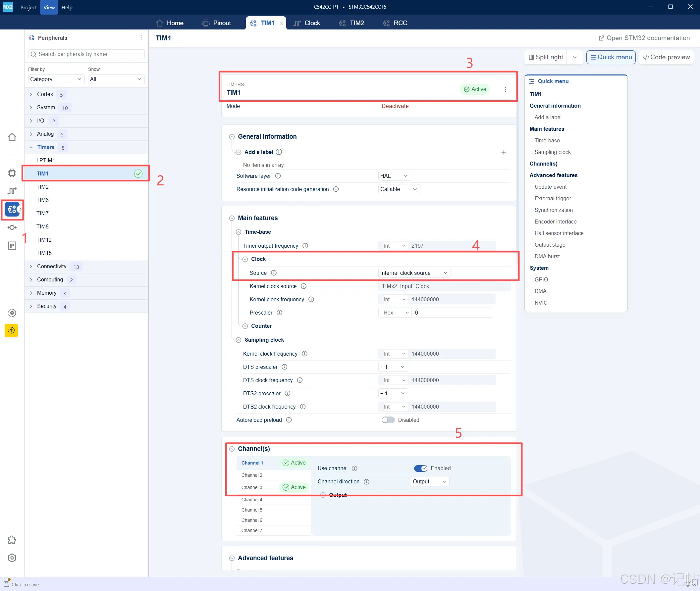Click the Search peripherals by name field
Image resolution: width=700 pixels, height=591 pixels.
coord(86,54)
